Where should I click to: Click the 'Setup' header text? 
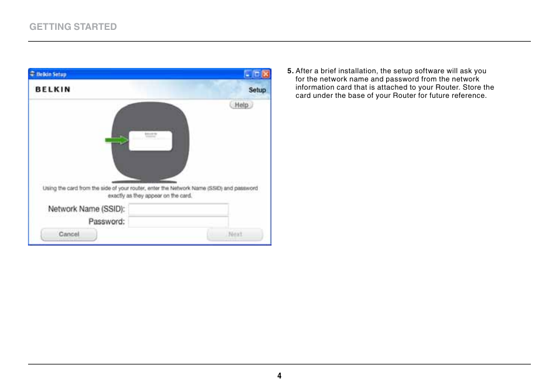257,90
